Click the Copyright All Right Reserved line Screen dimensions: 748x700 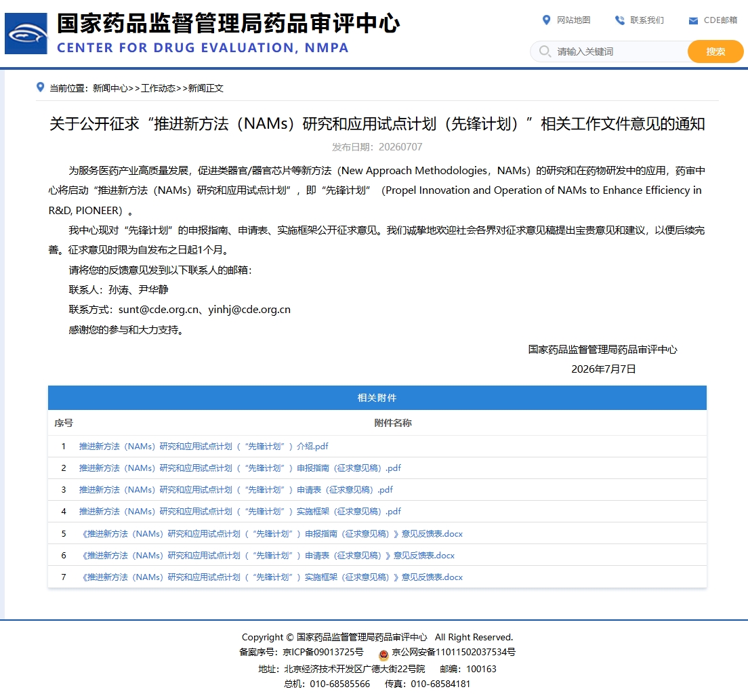(377, 637)
